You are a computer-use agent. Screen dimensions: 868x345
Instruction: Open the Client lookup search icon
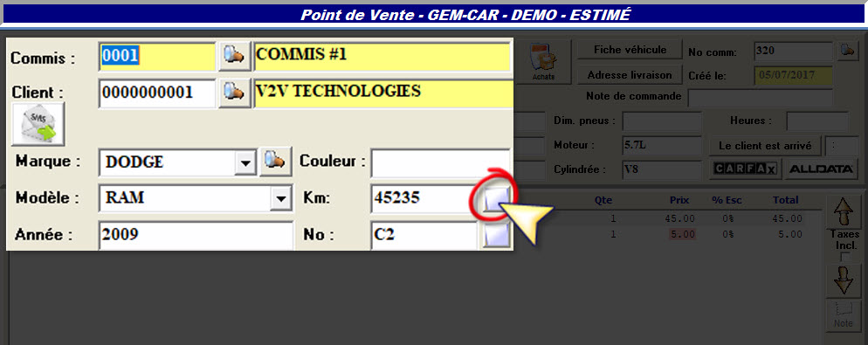(235, 93)
